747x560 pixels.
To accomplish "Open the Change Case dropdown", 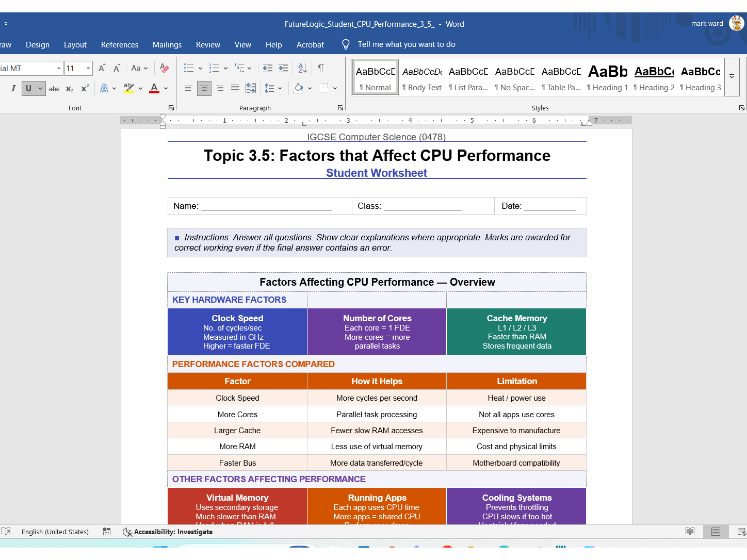I will 139,68.
